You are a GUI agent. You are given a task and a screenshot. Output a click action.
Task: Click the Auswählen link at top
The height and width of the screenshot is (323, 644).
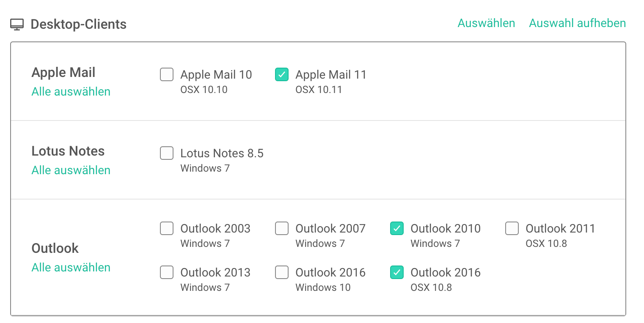click(x=486, y=23)
